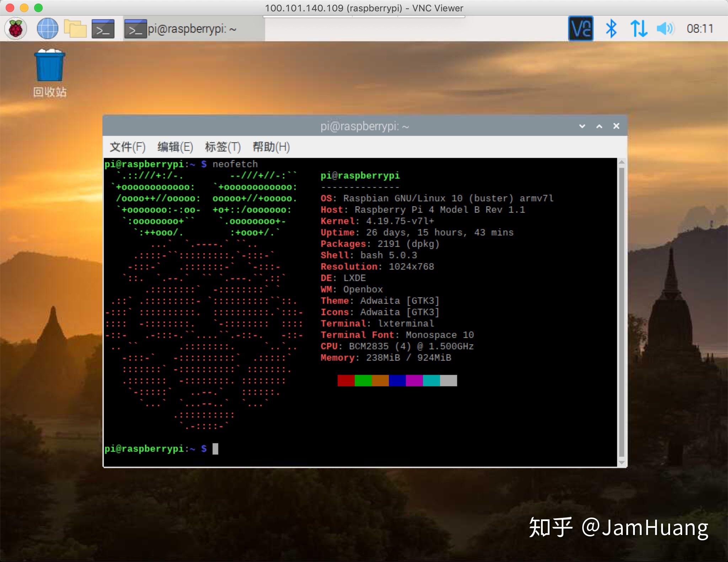Open the 帮助(H) menu
The height and width of the screenshot is (562, 728).
(x=271, y=147)
